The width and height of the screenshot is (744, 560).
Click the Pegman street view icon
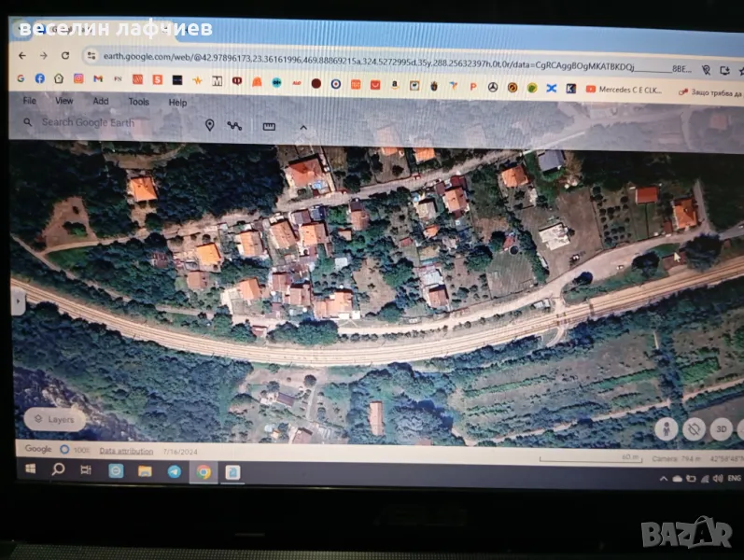click(x=665, y=428)
